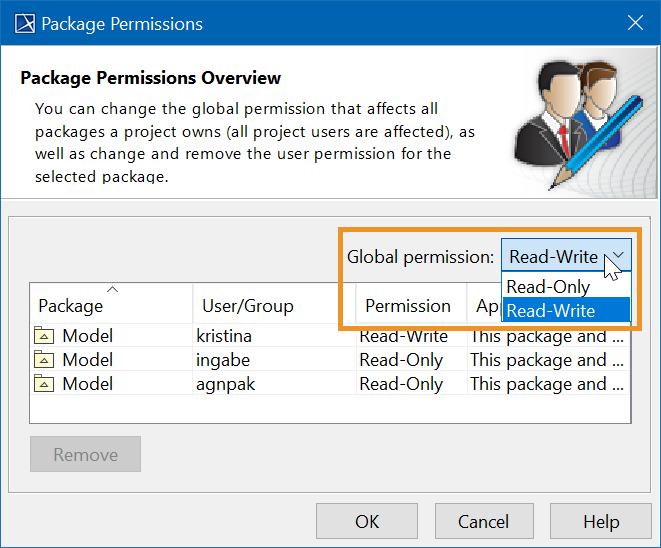
Task: Choose Read-Only from the permission list
Action: 548,287
